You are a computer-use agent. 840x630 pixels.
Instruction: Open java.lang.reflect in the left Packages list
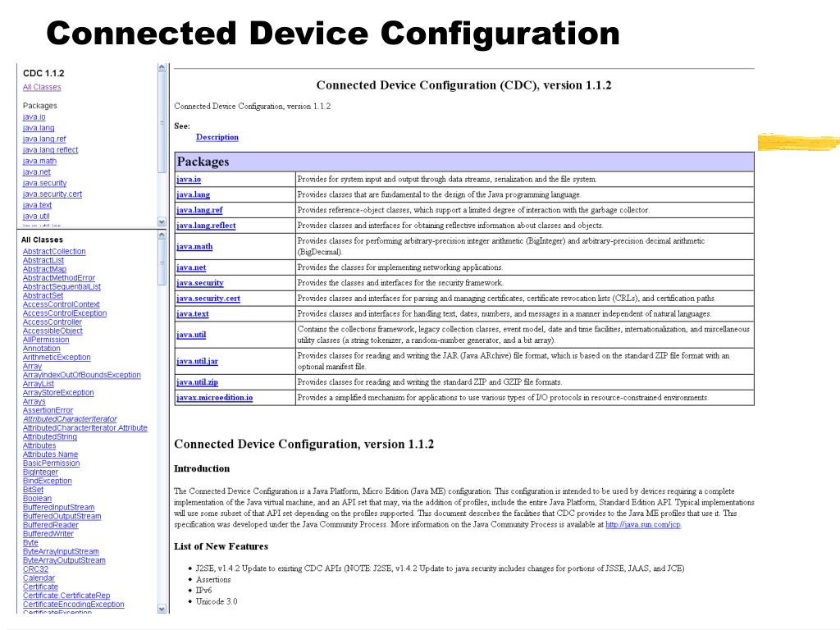(x=50, y=150)
